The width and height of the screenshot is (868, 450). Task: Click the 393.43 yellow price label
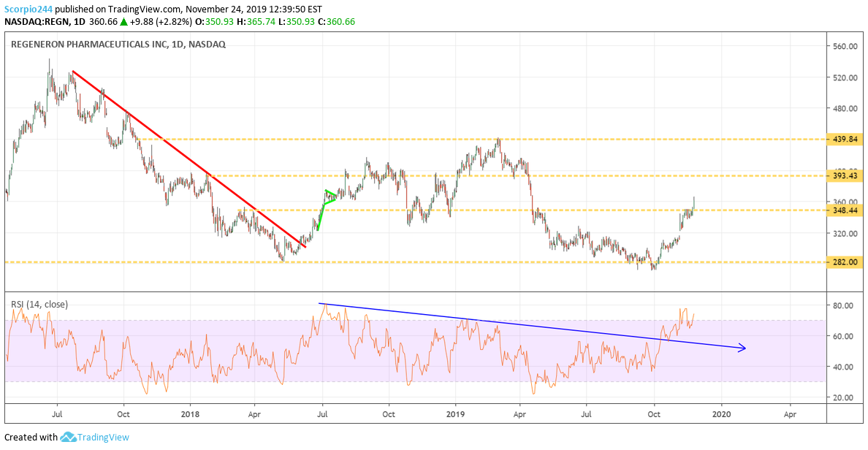pos(845,176)
